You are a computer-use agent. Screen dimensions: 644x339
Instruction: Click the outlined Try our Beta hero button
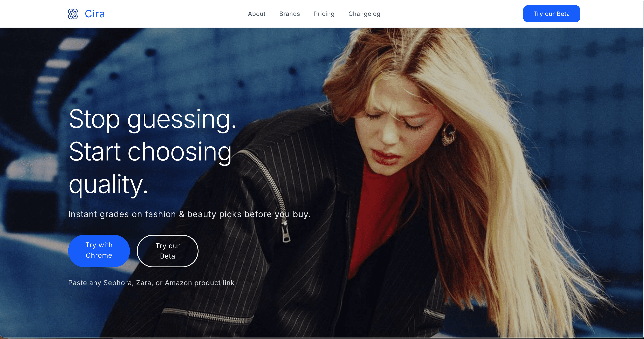pos(167,251)
